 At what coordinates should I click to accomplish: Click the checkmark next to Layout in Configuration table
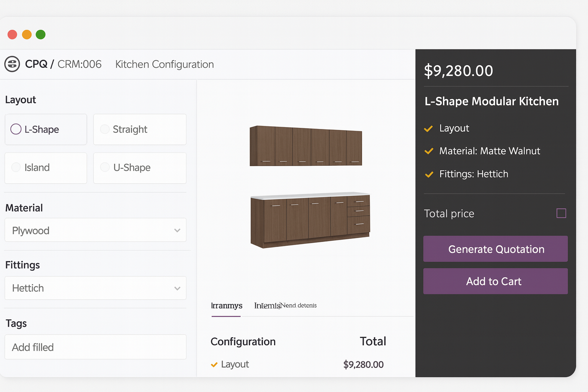[x=214, y=365]
